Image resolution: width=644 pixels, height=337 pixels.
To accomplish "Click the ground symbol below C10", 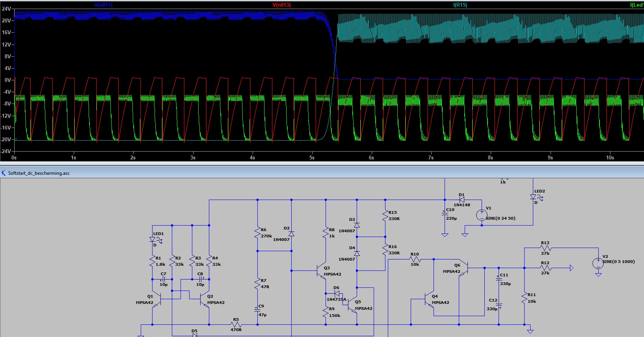I will click(445, 235).
